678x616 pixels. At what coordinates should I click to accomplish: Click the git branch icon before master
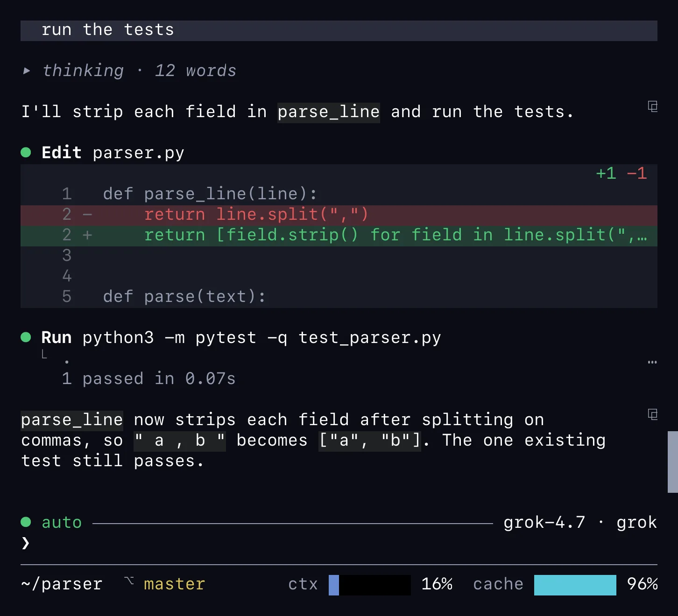[129, 581]
